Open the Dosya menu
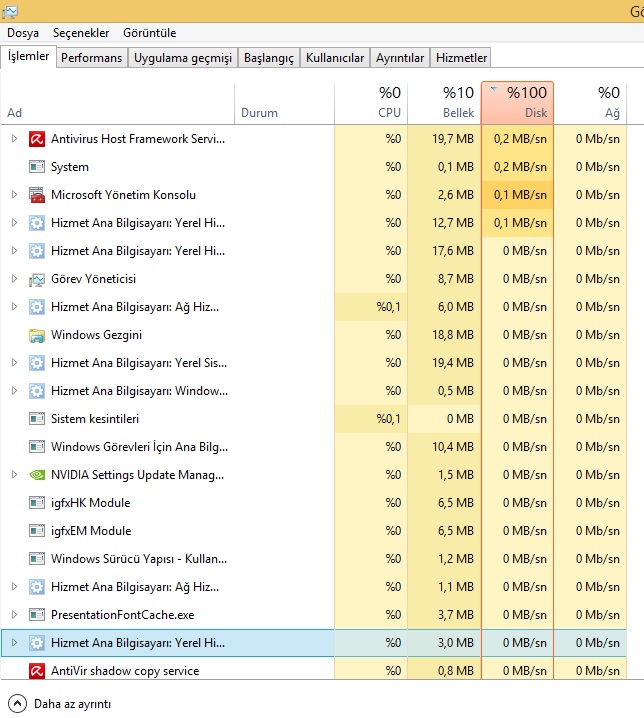Viewport: 644px width, 718px height. pyautogui.click(x=23, y=33)
